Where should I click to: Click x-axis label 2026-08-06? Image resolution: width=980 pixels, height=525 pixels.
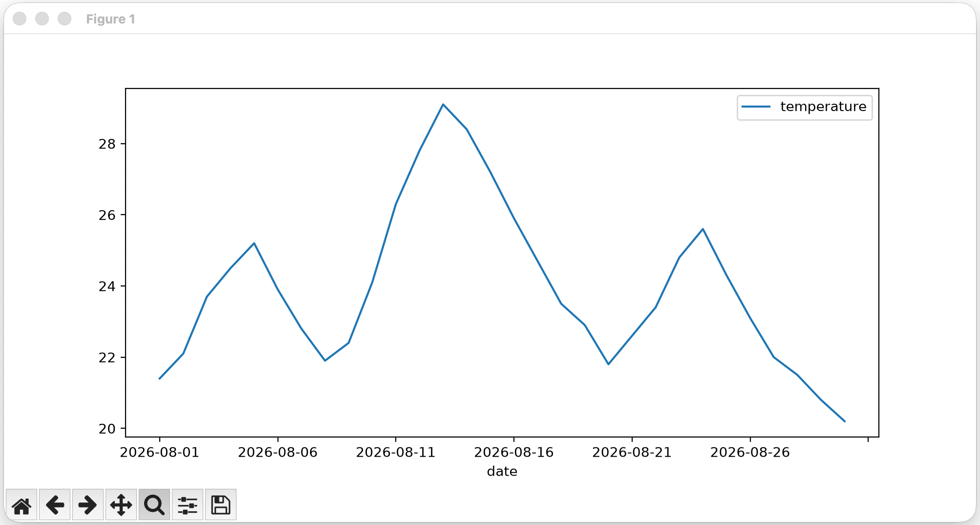pos(278,452)
